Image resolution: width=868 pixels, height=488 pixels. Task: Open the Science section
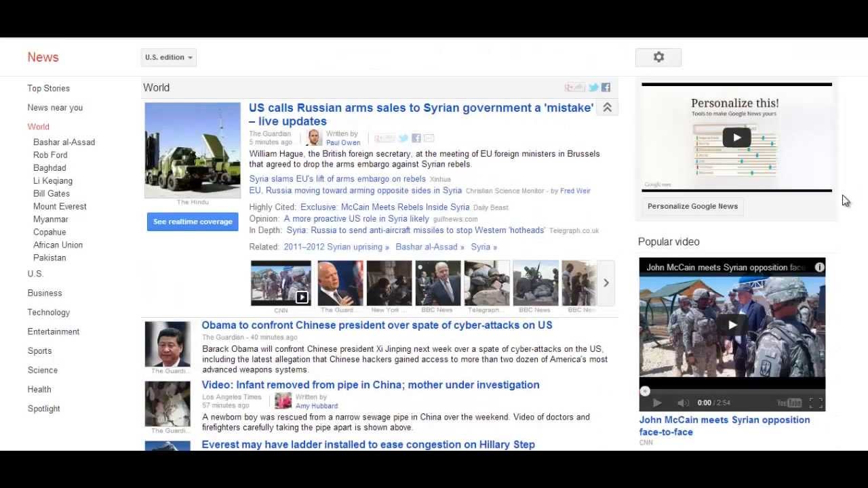(x=42, y=370)
